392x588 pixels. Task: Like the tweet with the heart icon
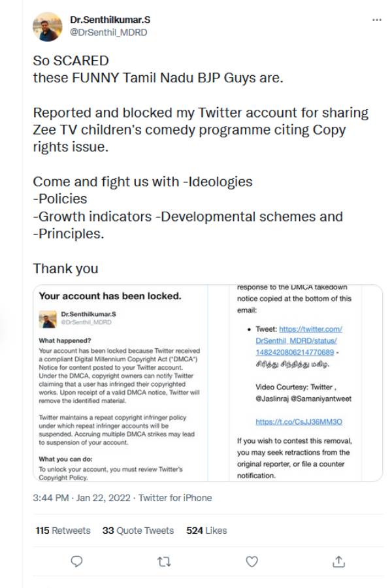tap(252, 561)
